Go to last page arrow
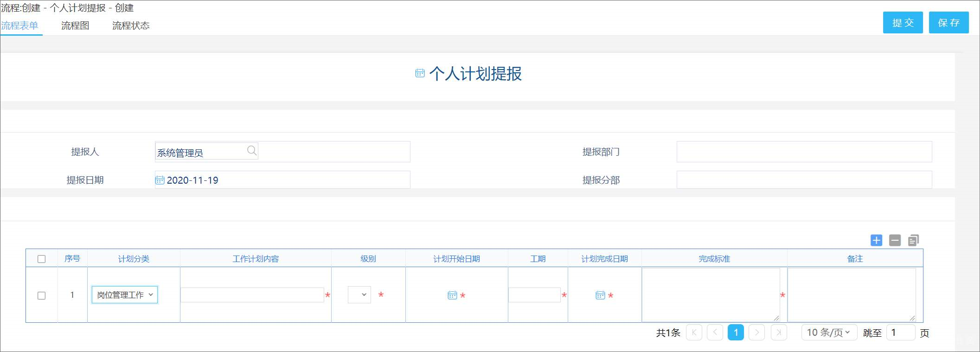The width and height of the screenshot is (980, 352). pos(779,333)
